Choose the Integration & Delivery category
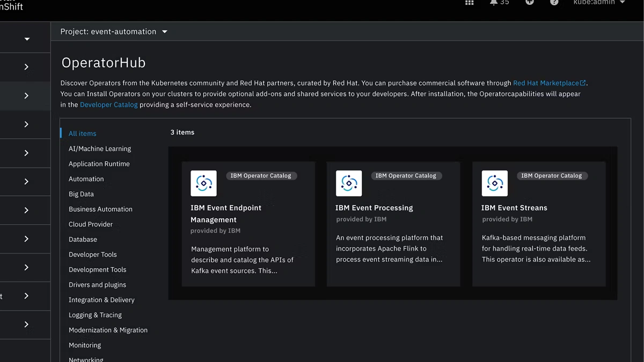Screen dimensions: 644x362 101,300
